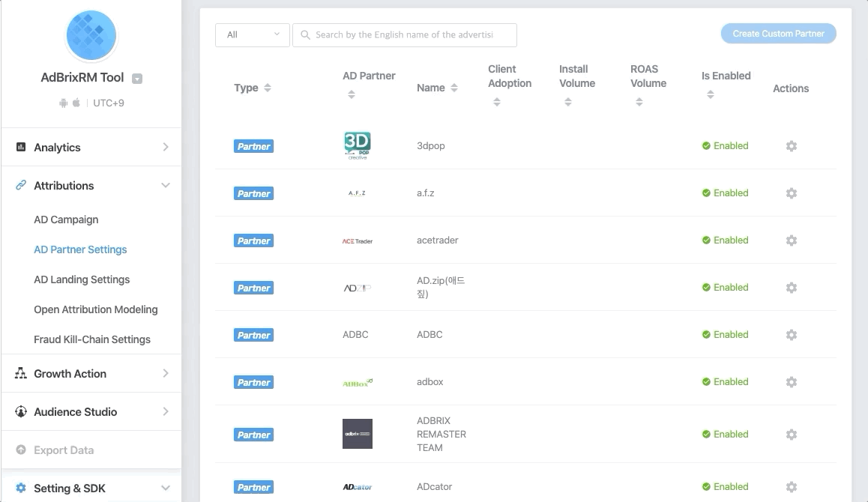
Task: Click the A.F.Z partner logo
Action: (357, 193)
